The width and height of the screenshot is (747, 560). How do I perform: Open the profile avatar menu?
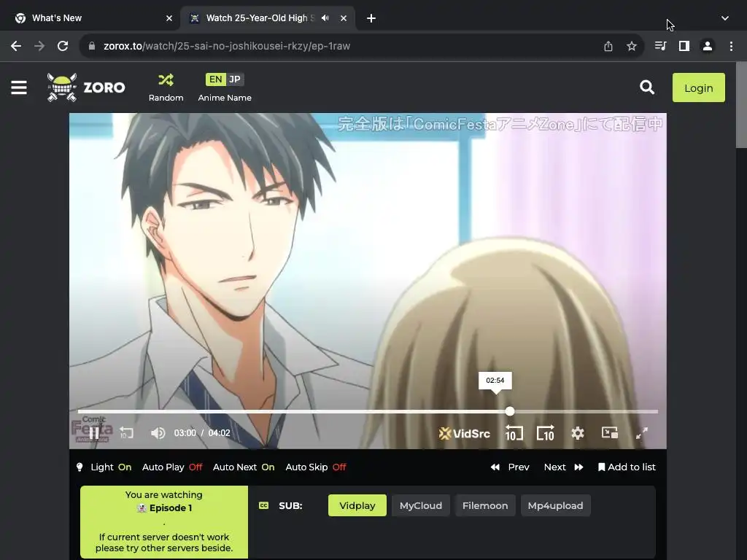708,46
